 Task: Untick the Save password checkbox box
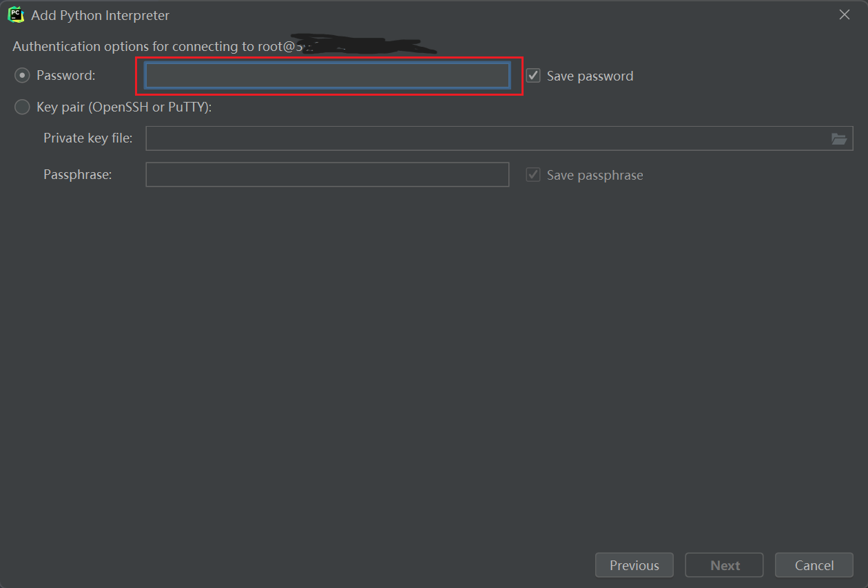(533, 76)
